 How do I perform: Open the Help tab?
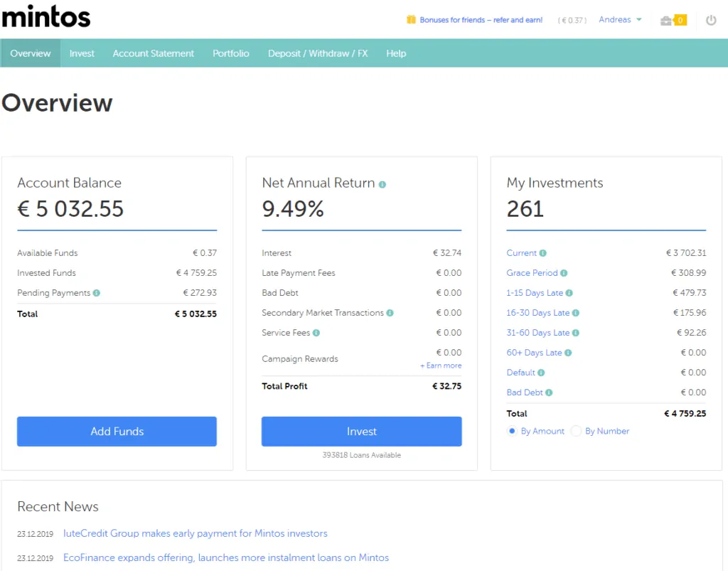(x=396, y=53)
